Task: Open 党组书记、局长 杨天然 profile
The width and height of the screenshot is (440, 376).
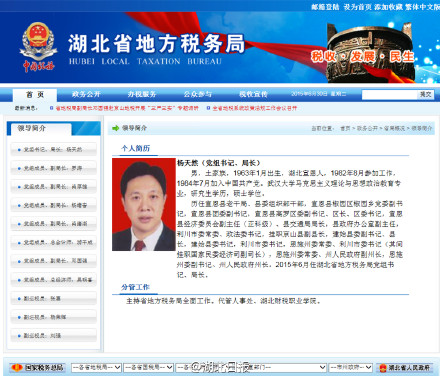Action: (x=54, y=149)
